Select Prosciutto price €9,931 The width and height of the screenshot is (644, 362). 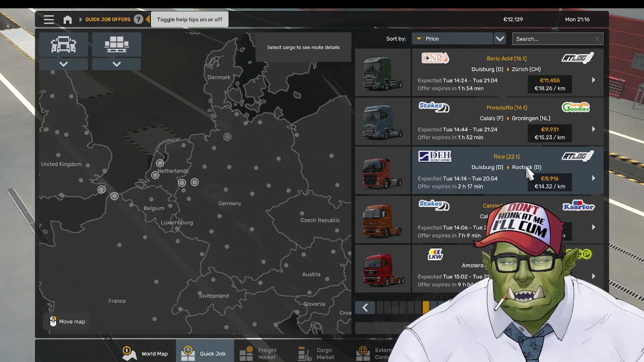[x=549, y=129]
